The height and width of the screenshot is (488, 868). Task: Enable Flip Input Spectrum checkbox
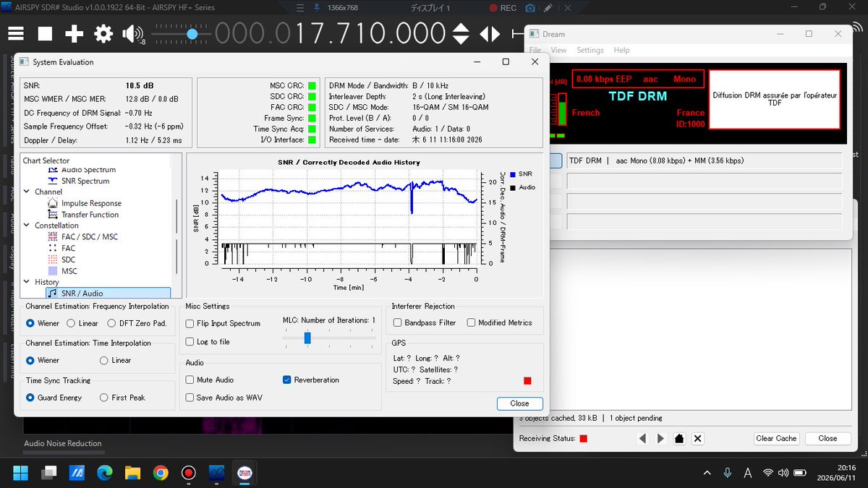click(x=223, y=323)
